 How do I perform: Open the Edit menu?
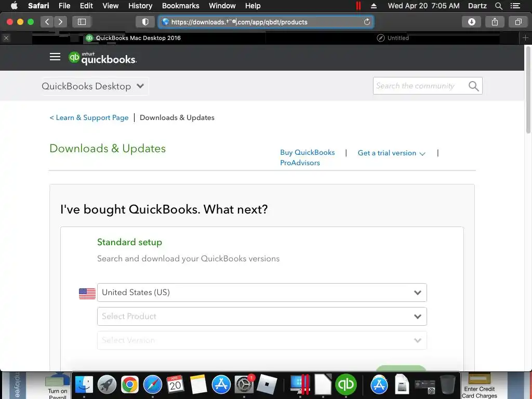(x=86, y=6)
